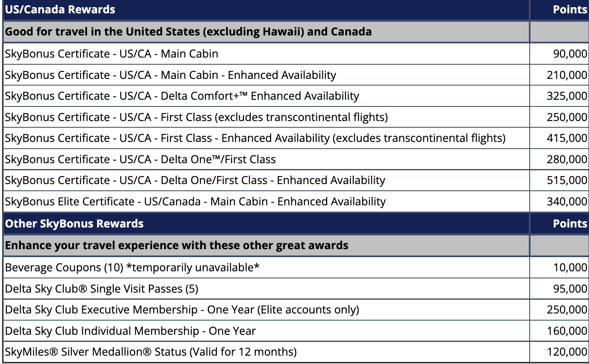Screen dimensions: 589x364
Task: Click the Main Cabin 90,000 points row
Action: point(112,54)
